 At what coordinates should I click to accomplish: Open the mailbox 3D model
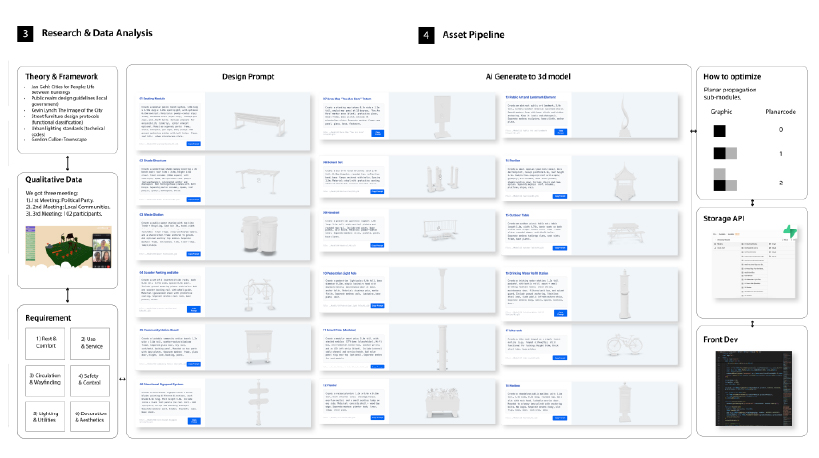click(x=625, y=403)
